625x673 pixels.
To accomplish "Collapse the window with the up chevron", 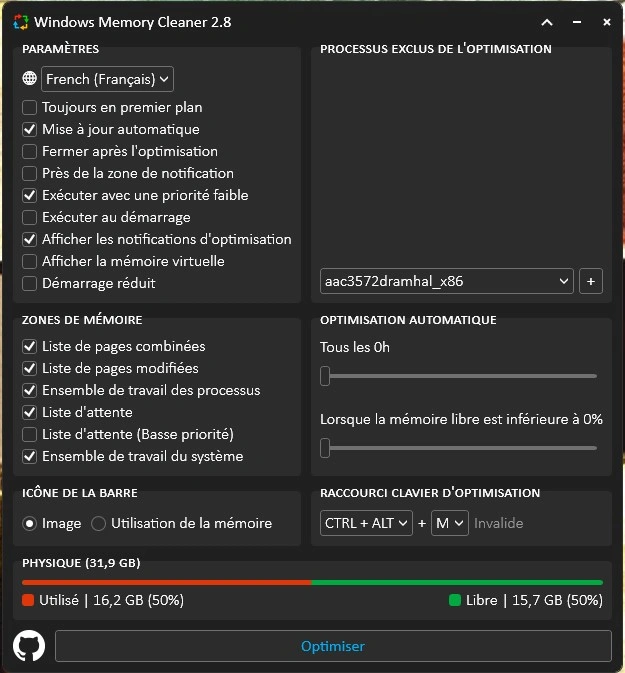I will coord(547,22).
